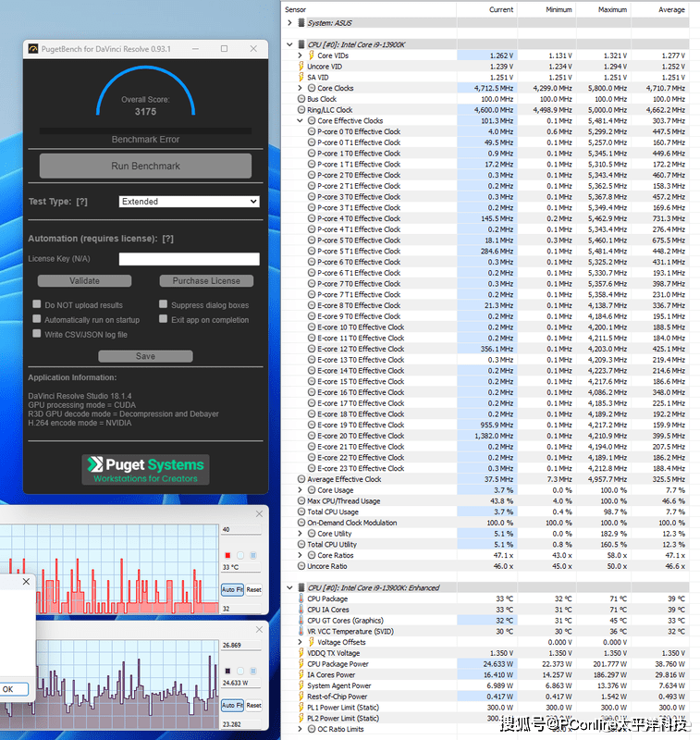Click the VR VCC Temperature thermometer icon
Screen dimensions: 700x740
tap(301, 632)
